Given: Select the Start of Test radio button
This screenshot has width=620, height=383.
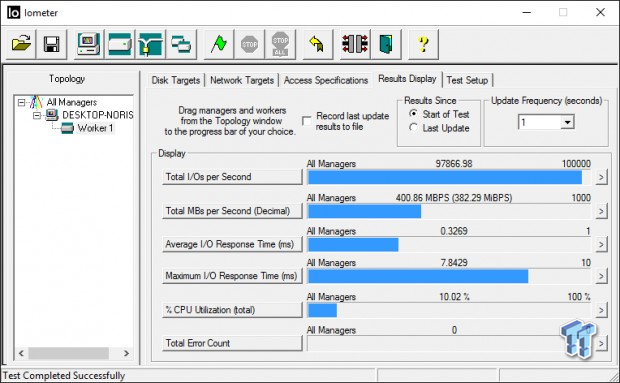Looking at the screenshot, I should coord(413,114).
